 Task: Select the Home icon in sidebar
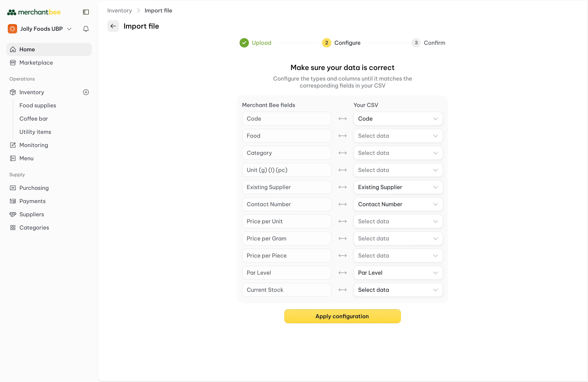click(13, 49)
